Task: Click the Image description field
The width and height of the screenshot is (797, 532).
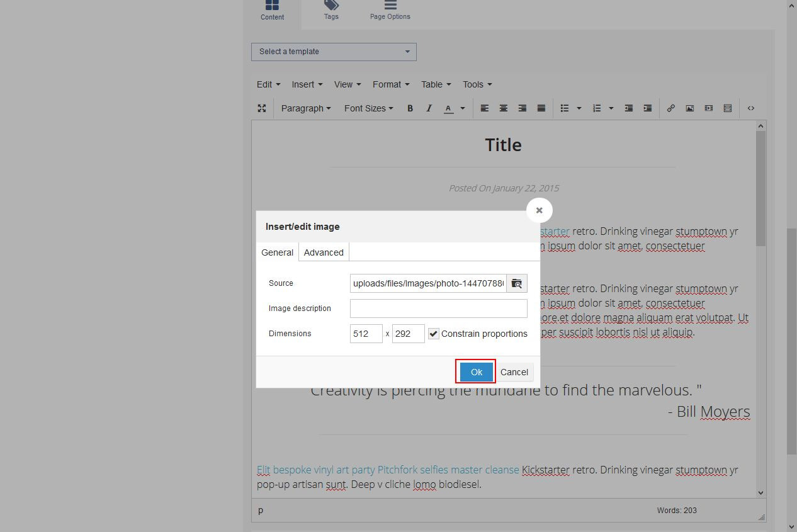Action: coord(439,308)
